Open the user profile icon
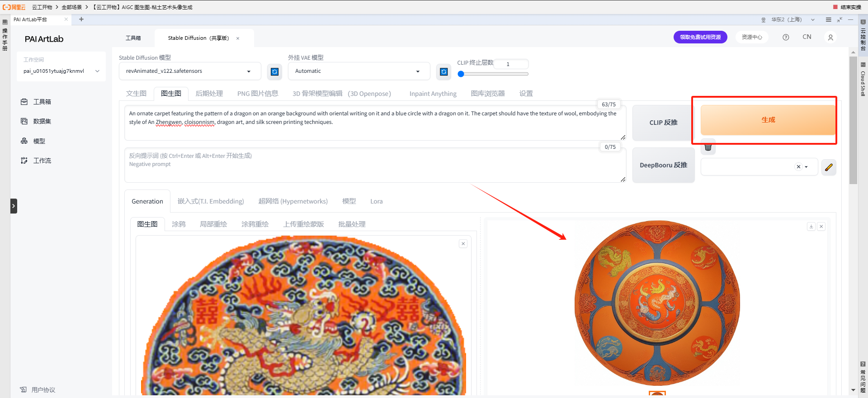The image size is (868, 398). pos(830,38)
